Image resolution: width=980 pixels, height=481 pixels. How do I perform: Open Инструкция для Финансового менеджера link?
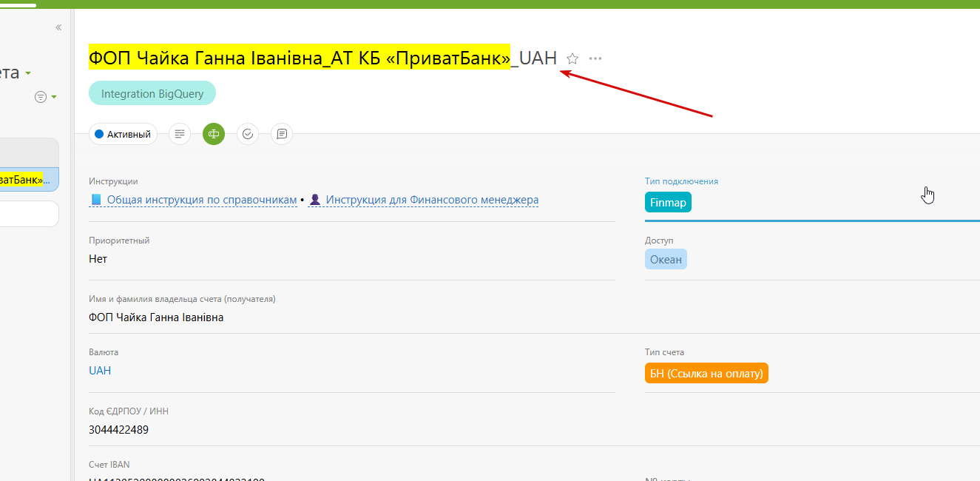[x=432, y=200]
